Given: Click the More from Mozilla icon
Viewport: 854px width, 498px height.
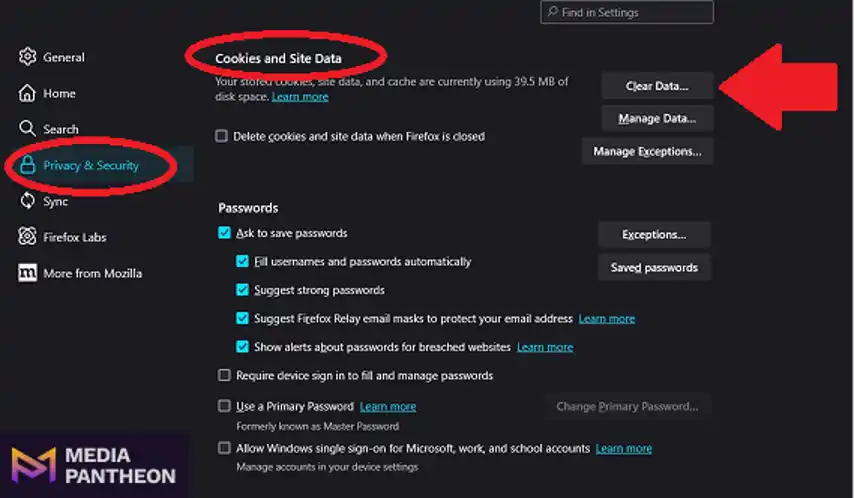Looking at the screenshot, I should click(27, 272).
